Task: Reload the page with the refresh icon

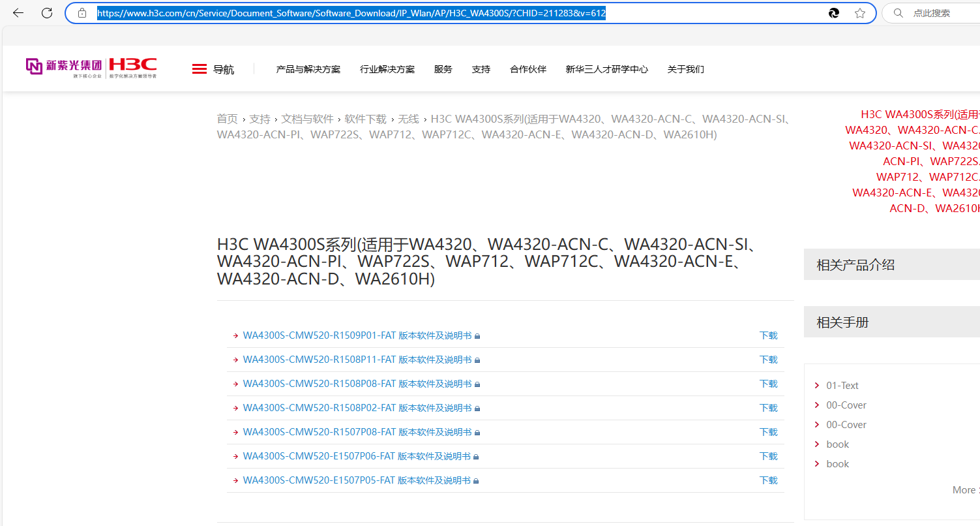Action: (47, 13)
